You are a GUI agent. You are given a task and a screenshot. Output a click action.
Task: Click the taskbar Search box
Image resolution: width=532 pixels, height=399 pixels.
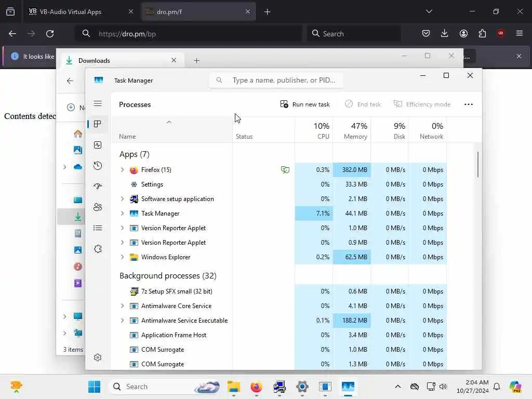(165, 387)
